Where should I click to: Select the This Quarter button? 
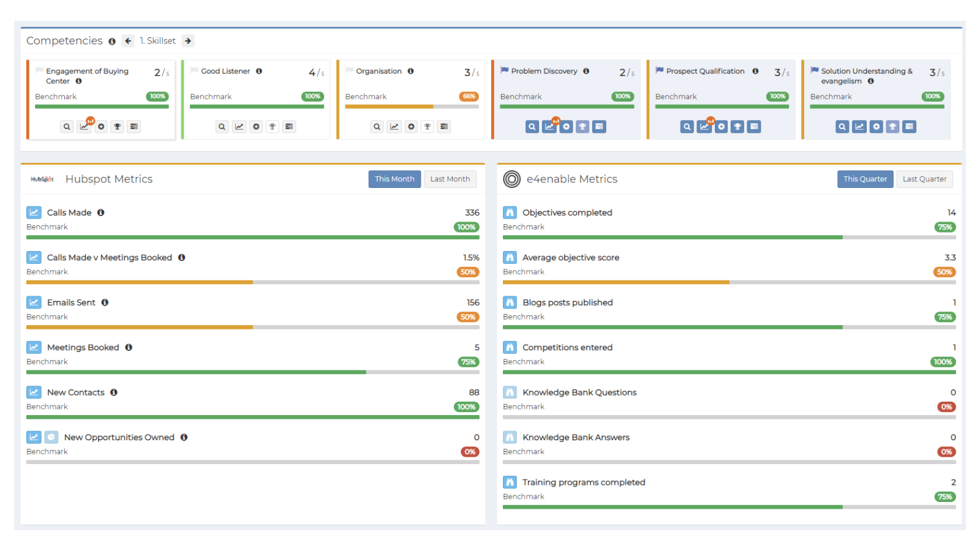[865, 179]
